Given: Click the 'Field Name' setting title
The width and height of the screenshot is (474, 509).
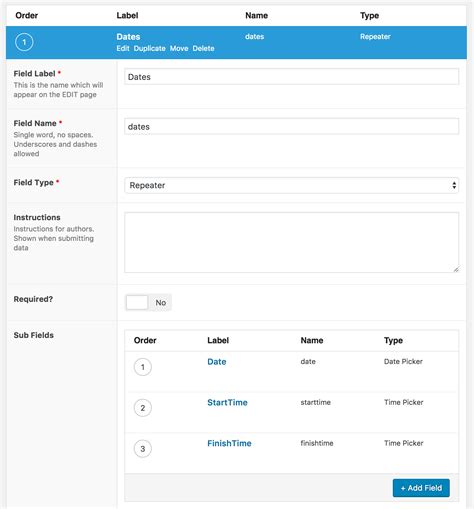Looking at the screenshot, I should pos(35,123).
